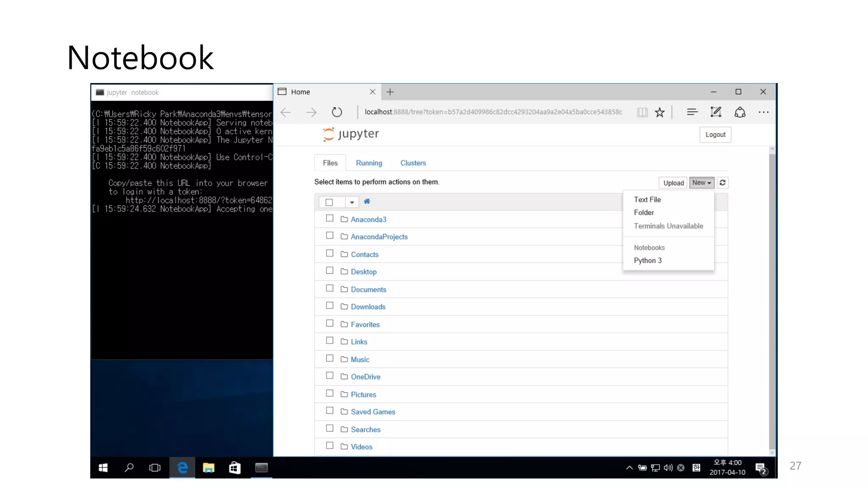This screenshot has width=868, height=488.
Task: Open the Saved Games folder link
Action: 373,412
